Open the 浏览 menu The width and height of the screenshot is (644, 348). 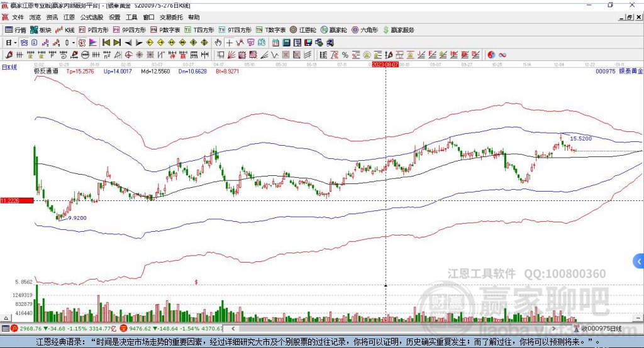(x=35, y=17)
